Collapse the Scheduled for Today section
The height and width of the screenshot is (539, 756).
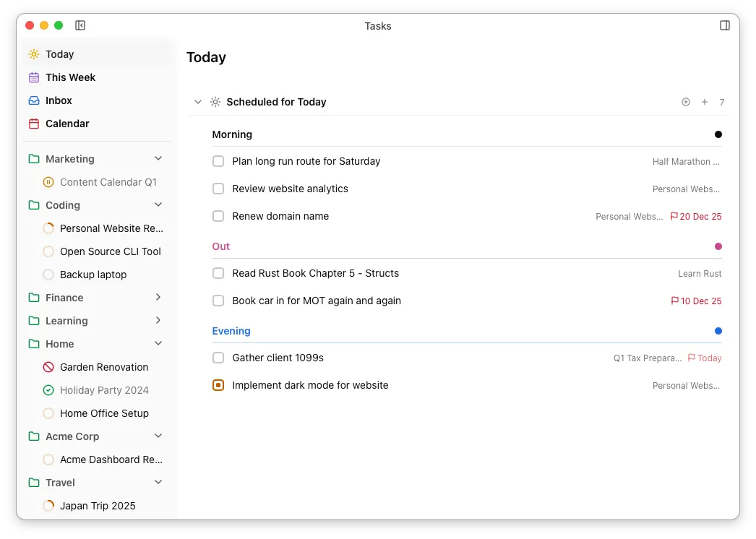(198, 102)
